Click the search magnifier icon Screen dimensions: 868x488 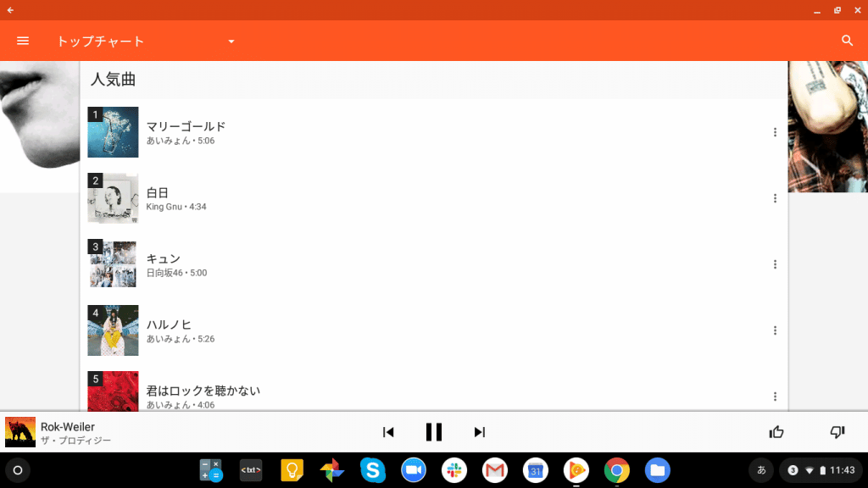click(847, 41)
